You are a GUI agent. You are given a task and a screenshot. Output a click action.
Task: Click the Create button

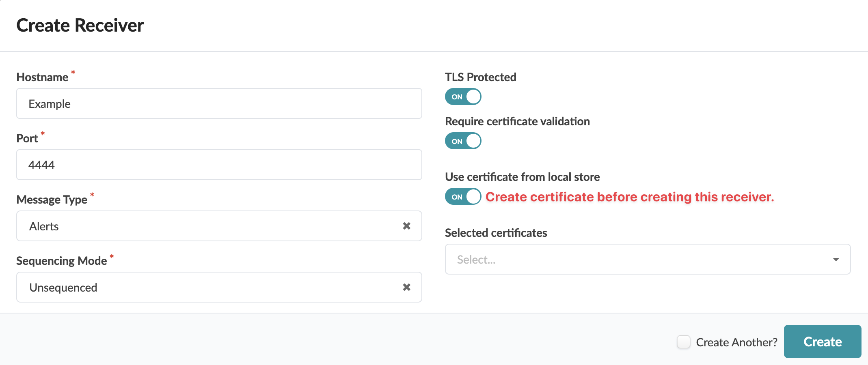pos(822,341)
